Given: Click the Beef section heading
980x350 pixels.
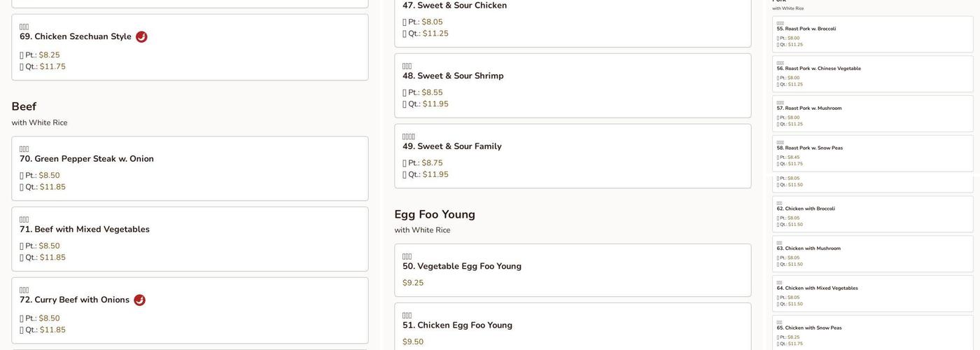Looking at the screenshot, I should click(x=24, y=106).
